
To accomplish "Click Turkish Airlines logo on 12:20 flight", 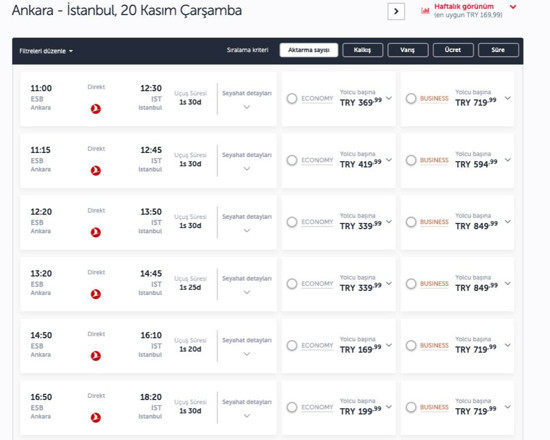I will coord(96,232).
